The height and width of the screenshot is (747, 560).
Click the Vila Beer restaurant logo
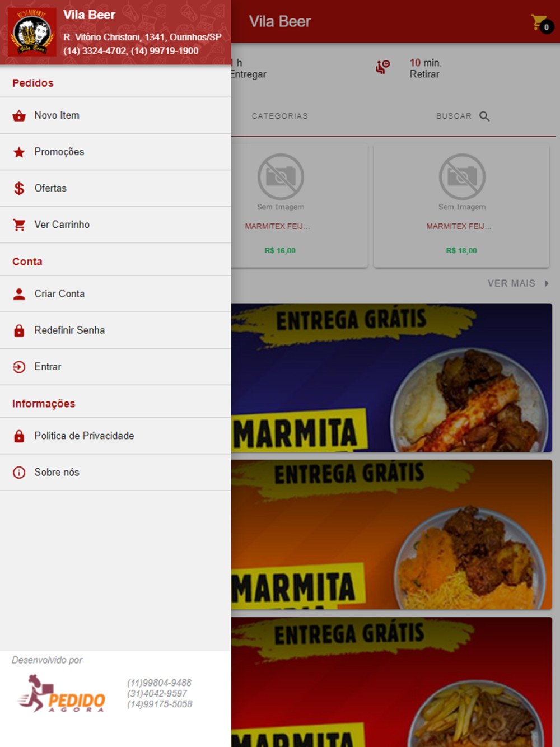[32, 32]
